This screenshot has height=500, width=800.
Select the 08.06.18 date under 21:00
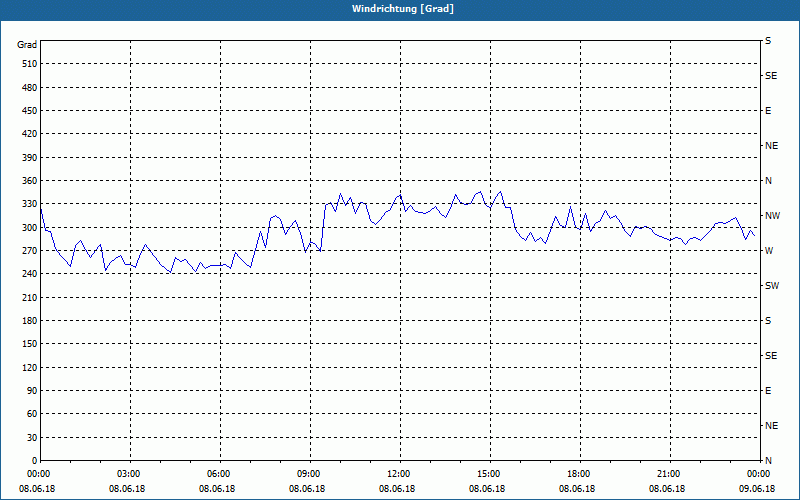point(667,489)
